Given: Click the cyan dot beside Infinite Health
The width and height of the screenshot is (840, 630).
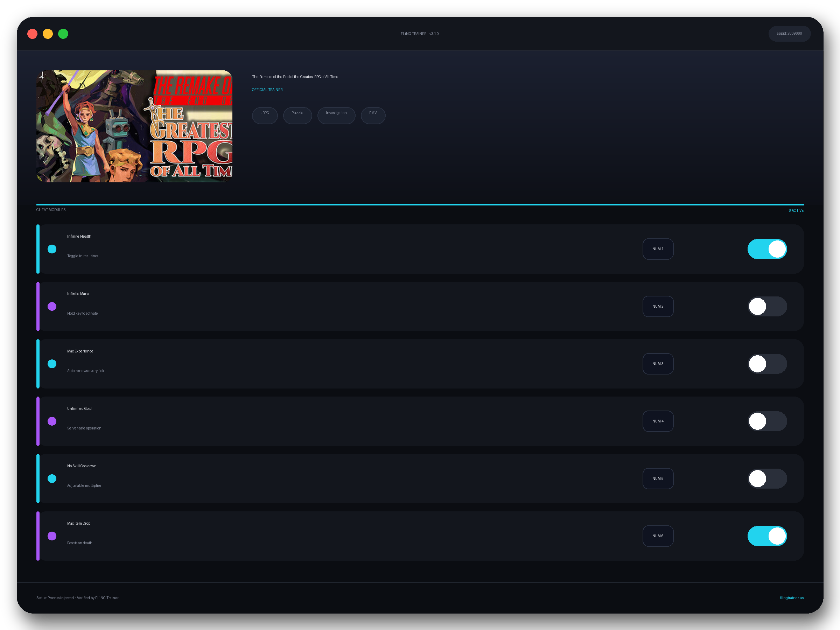Looking at the screenshot, I should point(52,249).
